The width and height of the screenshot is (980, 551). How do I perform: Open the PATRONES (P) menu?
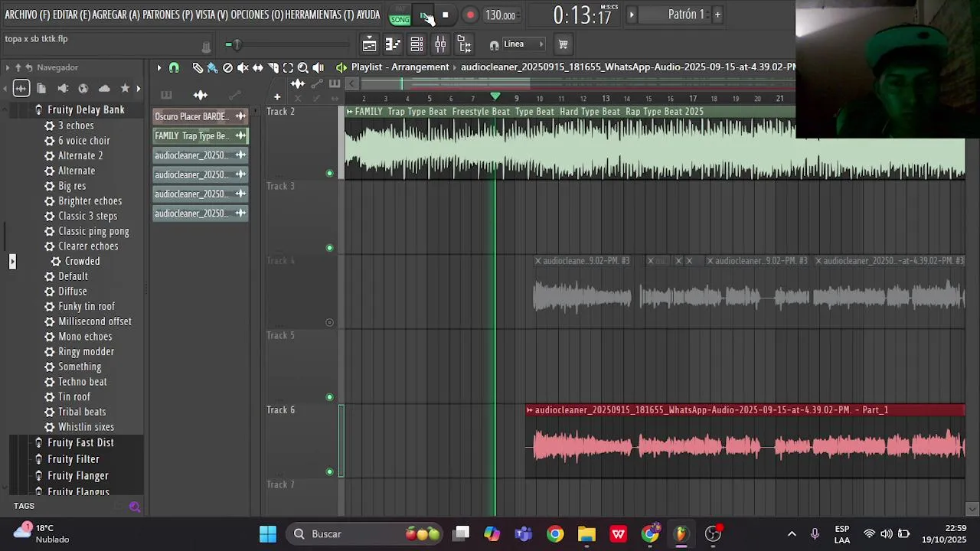[x=169, y=15]
